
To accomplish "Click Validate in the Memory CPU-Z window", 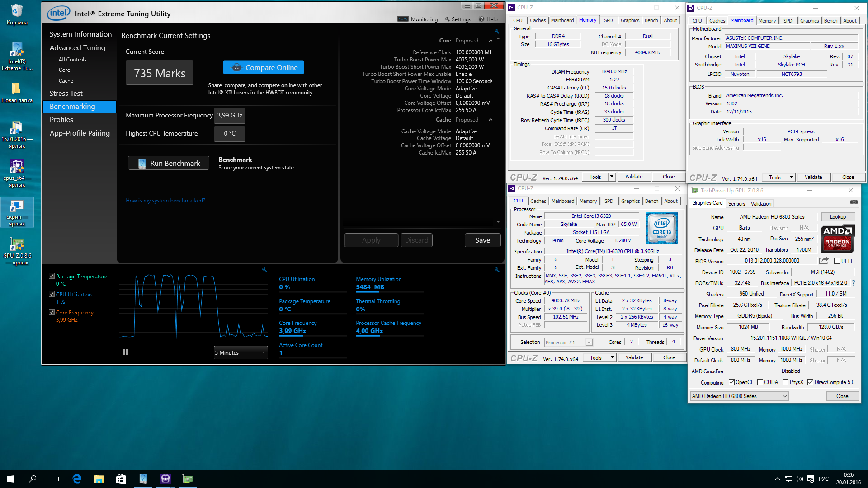I will coord(634,177).
